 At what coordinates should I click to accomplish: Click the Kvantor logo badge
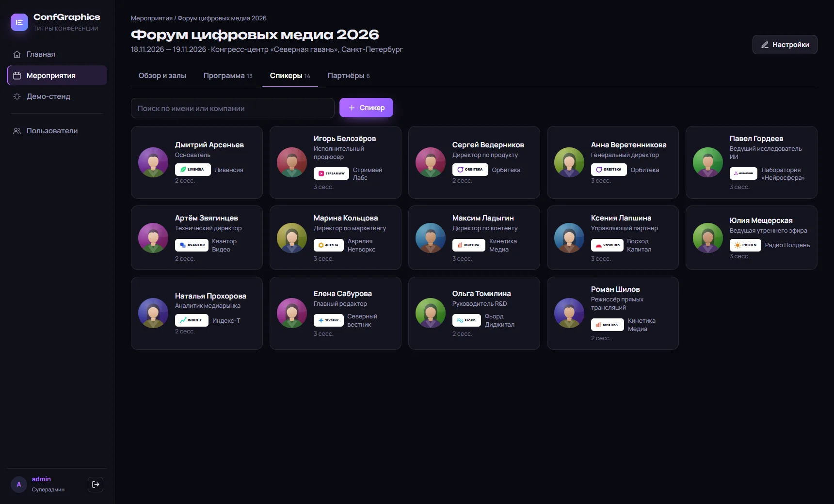pyautogui.click(x=192, y=245)
